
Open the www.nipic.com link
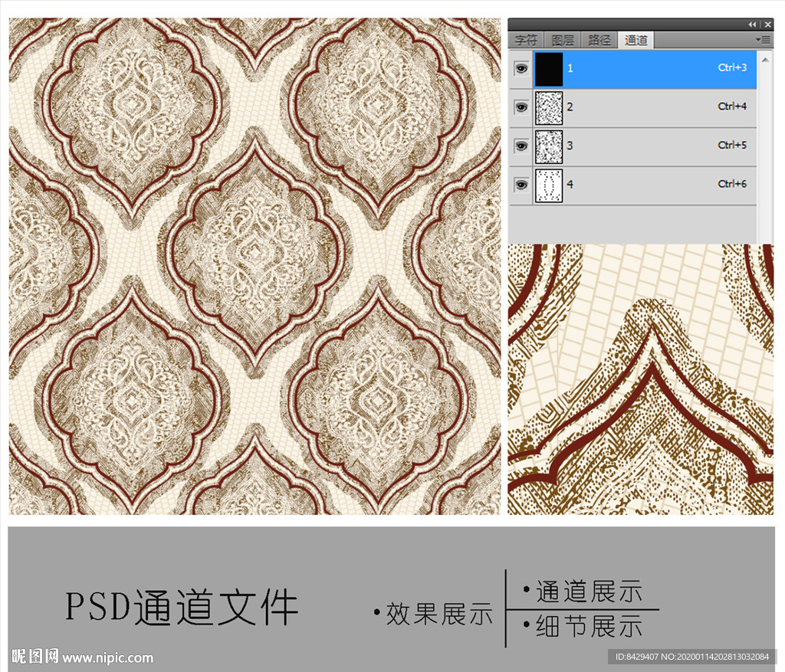(107, 657)
